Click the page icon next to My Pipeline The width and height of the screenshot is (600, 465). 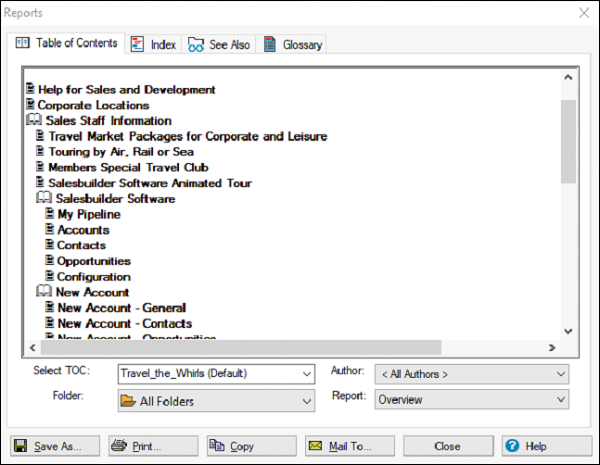(49, 215)
